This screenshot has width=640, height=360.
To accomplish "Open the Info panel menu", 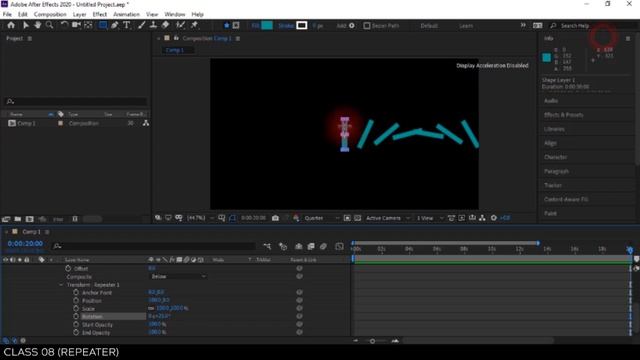I will click(x=628, y=38).
